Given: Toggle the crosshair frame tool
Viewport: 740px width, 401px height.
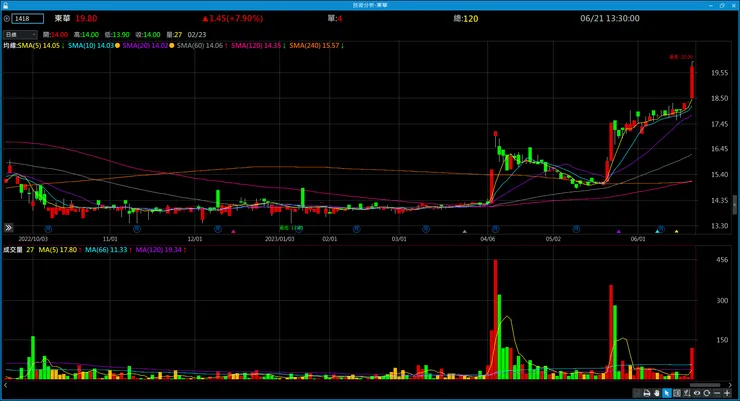Looking at the screenshot, I should pos(677,393).
